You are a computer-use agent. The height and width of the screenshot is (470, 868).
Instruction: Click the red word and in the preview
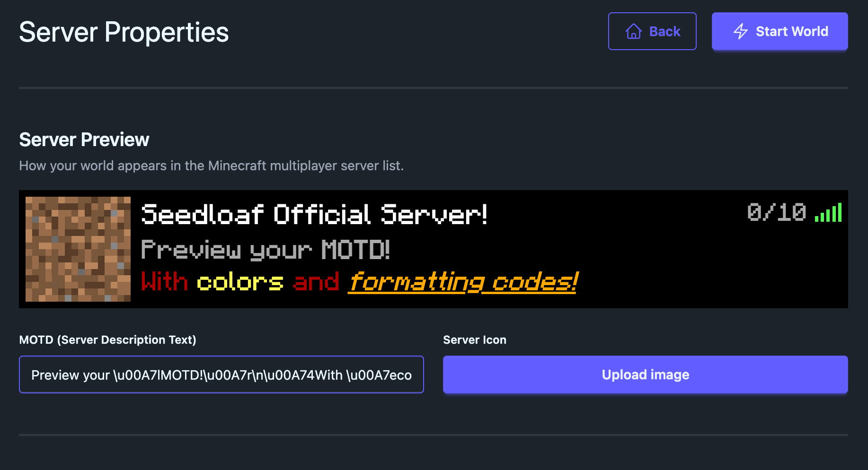tap(316, 282)
